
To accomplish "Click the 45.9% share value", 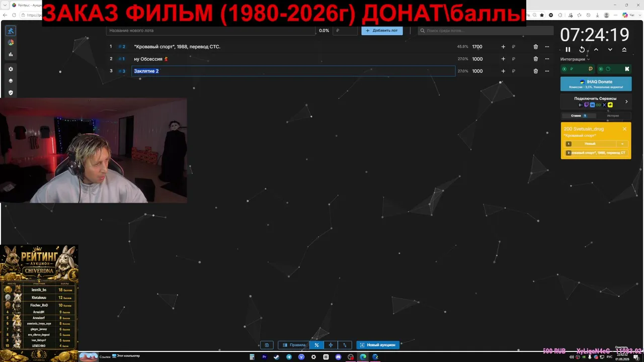I will (462, 47).
